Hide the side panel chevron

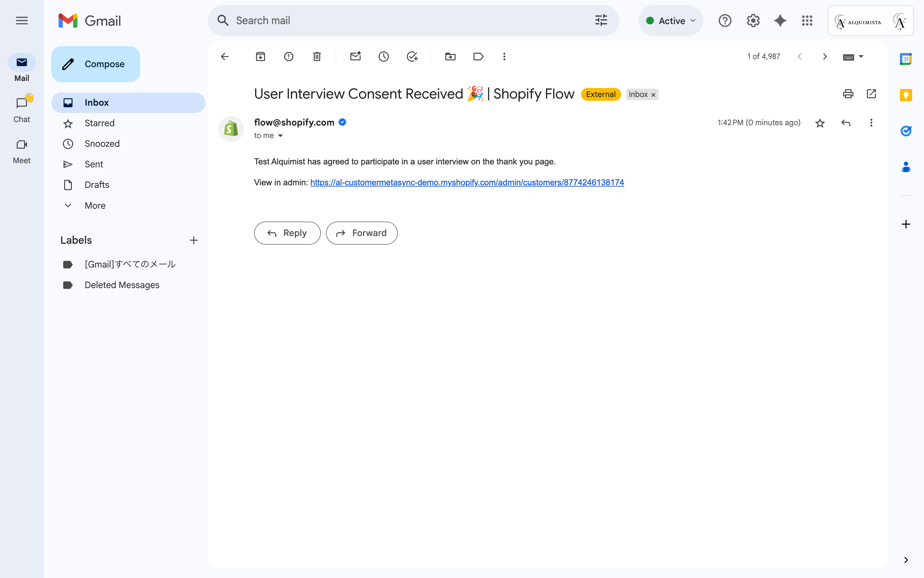click(x=906, y=560)
